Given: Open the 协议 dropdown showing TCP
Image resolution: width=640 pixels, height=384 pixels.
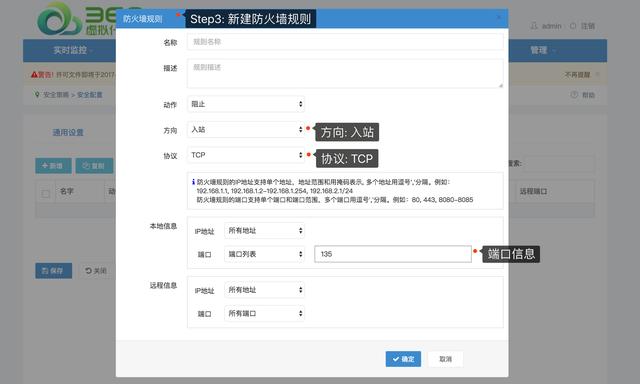Looking at the screenshot, I should (x=246, y=155).
